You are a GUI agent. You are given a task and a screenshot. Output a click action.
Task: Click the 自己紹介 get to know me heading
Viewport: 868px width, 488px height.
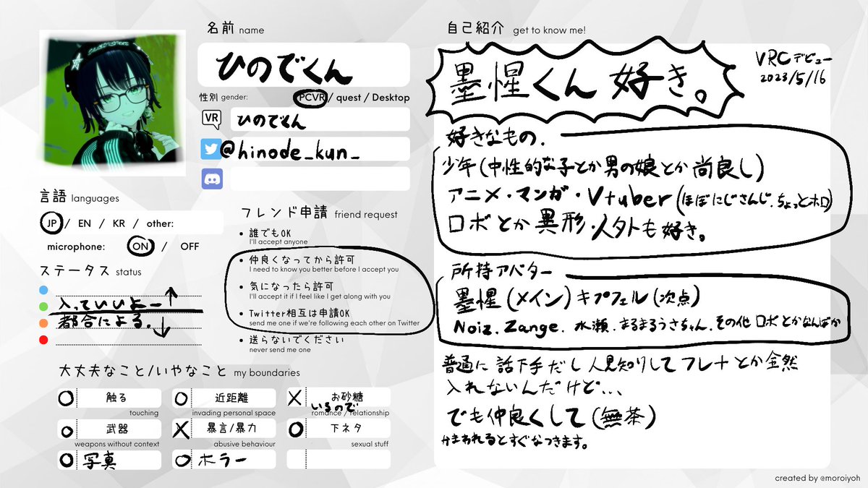pos(517,30)
